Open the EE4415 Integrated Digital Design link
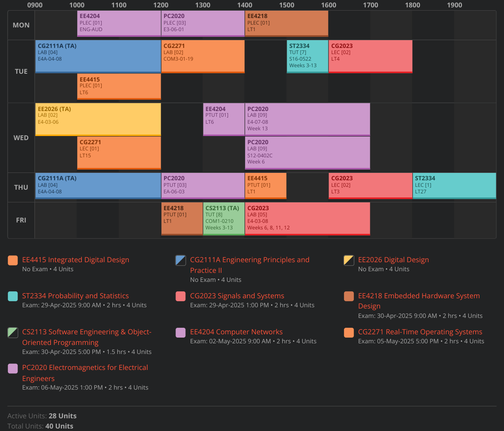The height and width of the screenshot is (431, 504). click(x=75, y=260)
